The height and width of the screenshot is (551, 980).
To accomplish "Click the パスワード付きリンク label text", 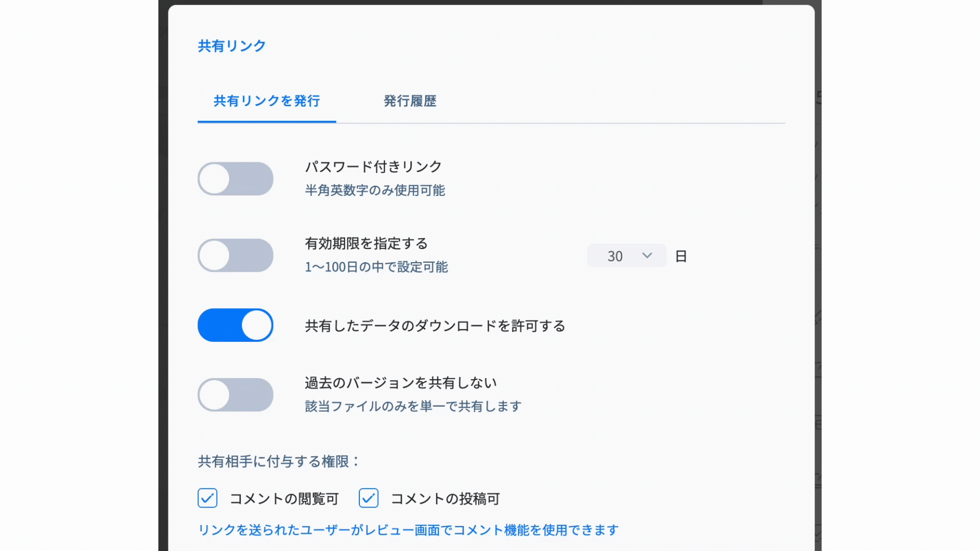I will click(x=373, y=167).
